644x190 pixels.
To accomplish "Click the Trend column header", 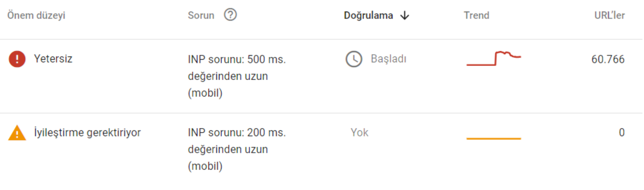I will [476, 15].
